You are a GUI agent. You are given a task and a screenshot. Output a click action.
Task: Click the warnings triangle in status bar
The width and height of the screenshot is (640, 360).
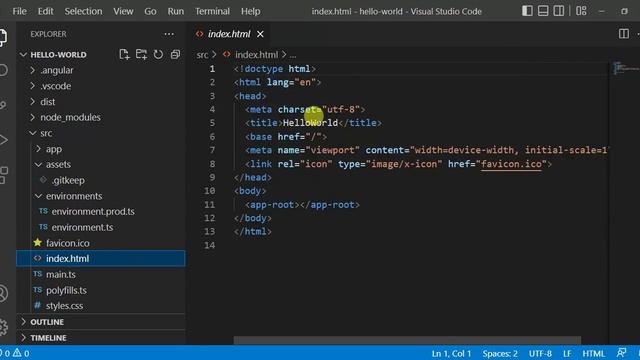[17, 353]
